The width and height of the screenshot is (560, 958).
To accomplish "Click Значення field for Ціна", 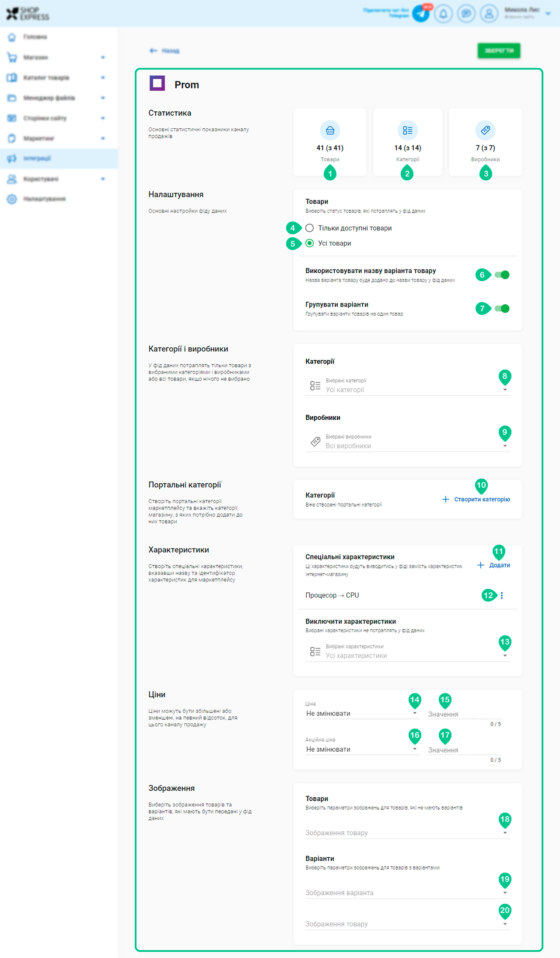I will click(465, 714).
